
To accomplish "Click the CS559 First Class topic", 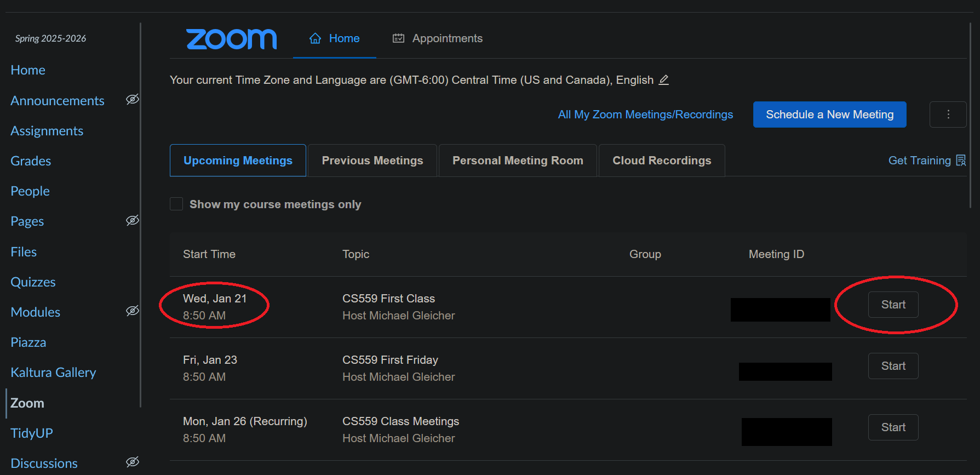I will tap(388, 299).
